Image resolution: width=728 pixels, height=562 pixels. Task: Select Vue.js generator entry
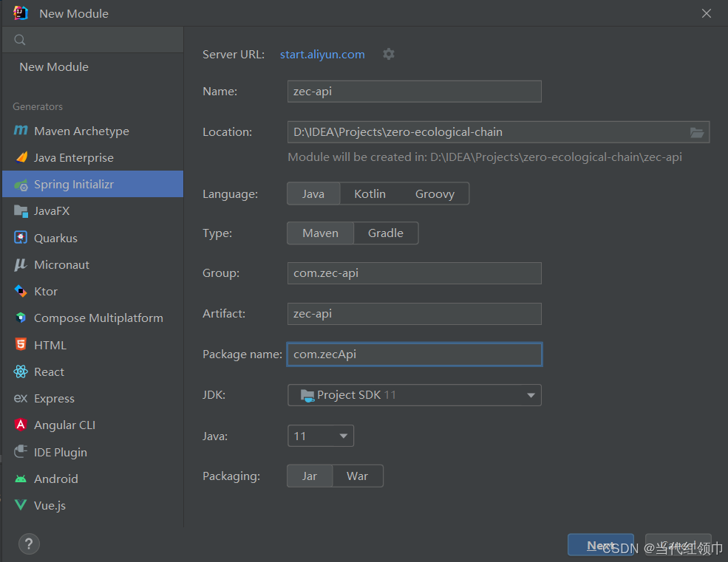tap(93, 505)
